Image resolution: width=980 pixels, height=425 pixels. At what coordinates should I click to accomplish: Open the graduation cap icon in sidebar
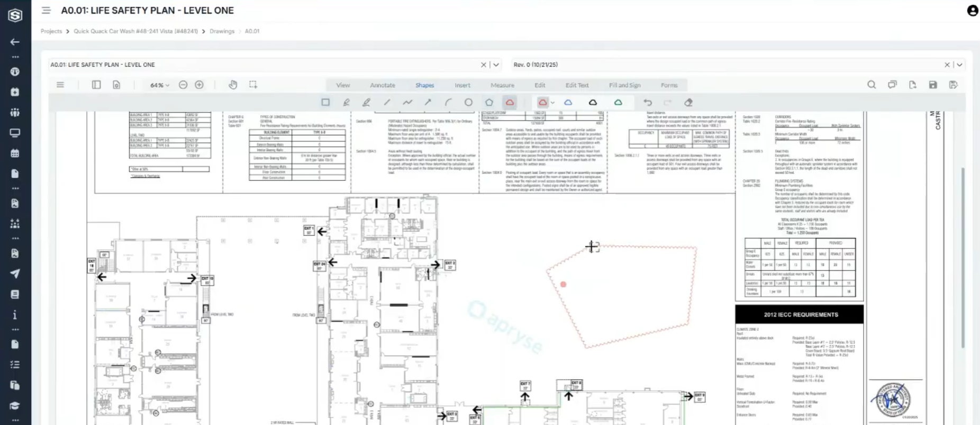click(x=15, y=405)
